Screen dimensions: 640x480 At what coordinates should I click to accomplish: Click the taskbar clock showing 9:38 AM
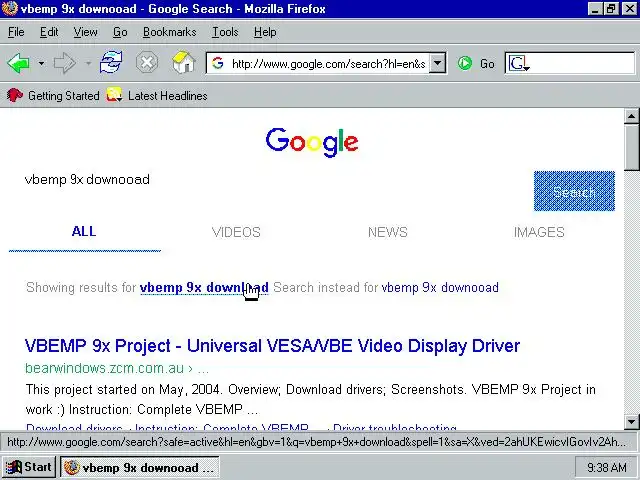tap(607, 467)
